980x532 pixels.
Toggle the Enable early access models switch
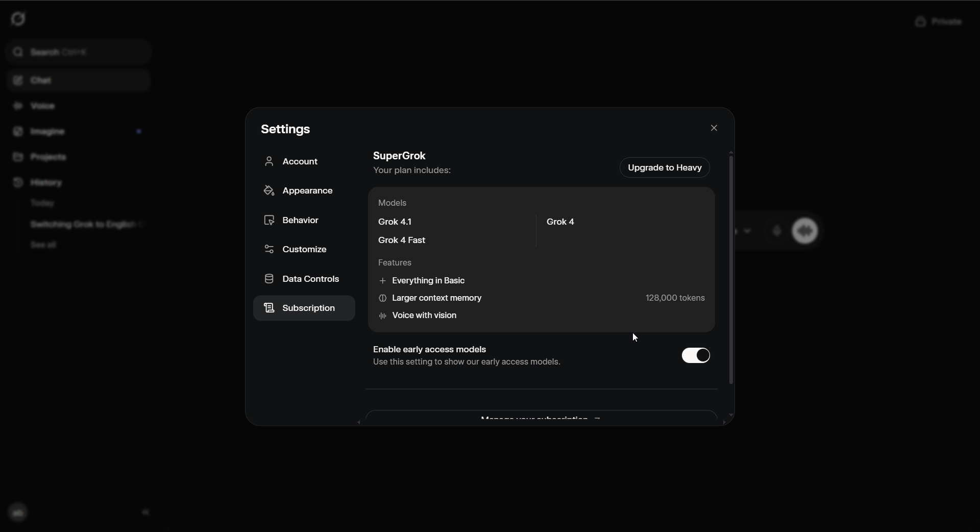click(695, 356)
